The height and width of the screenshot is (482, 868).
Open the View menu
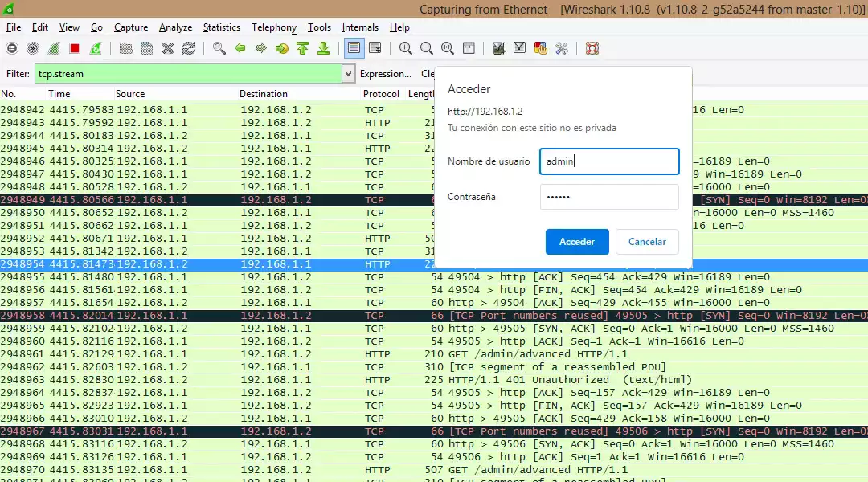(69, 27)
